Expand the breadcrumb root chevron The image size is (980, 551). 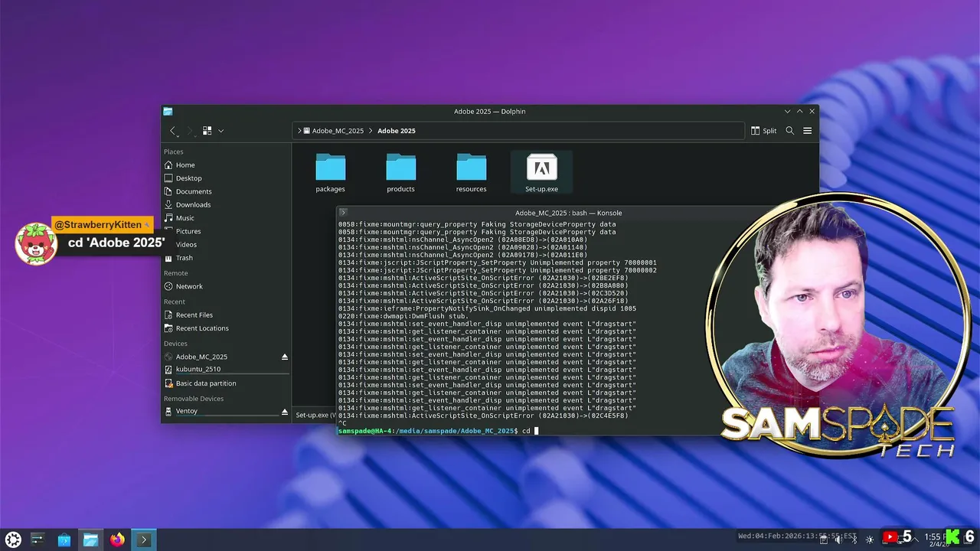(299, 131)
